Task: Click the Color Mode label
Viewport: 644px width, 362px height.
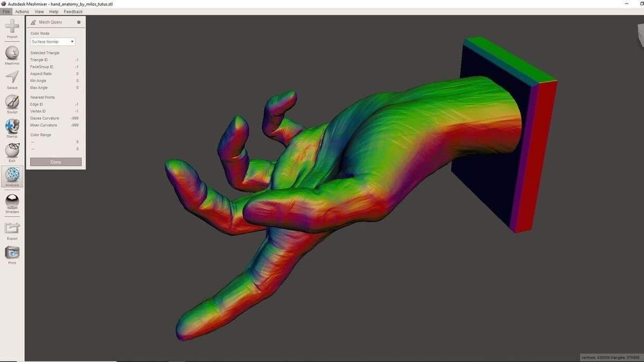Action: point(40,33)
